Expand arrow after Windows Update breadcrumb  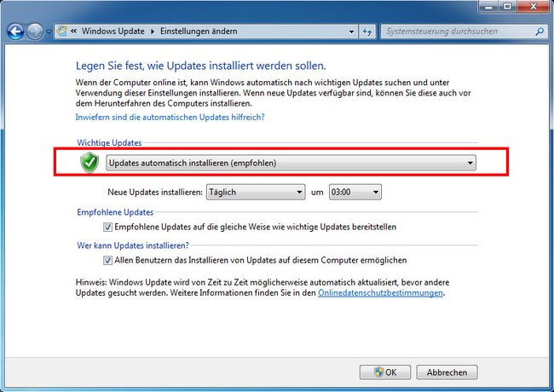coord(153,32)
